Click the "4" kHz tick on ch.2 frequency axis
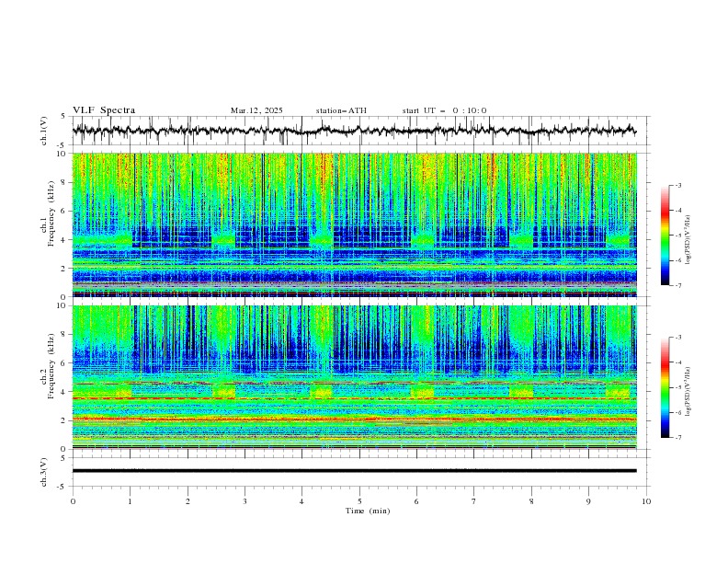 (64, 392)
